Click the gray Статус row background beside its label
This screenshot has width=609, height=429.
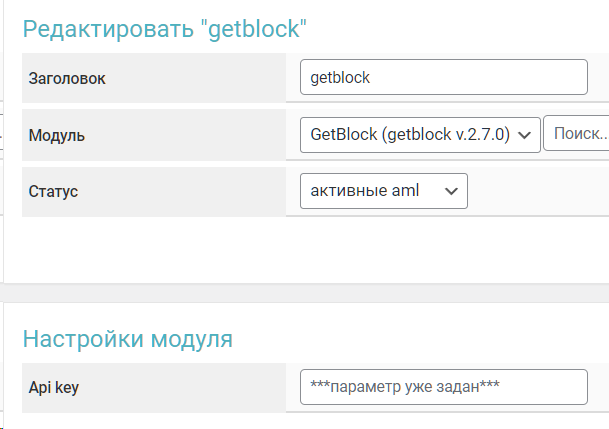click(x=200, y=192)
